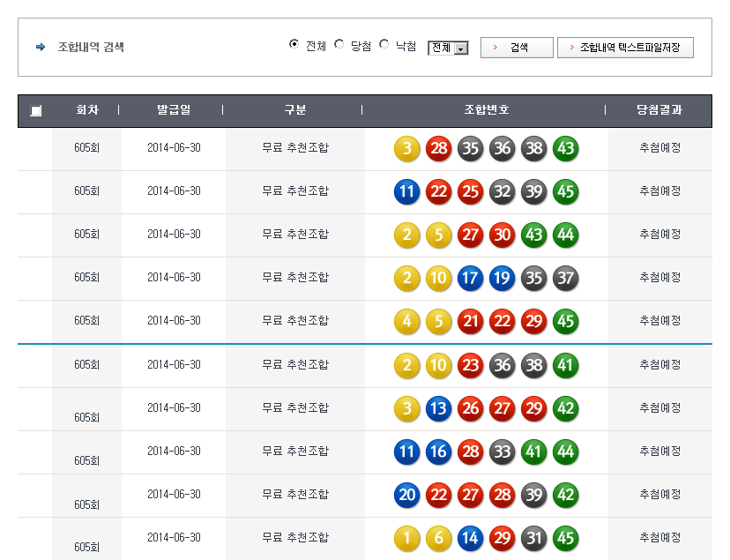Click the blue number 20 lottery ball
The image size is (730, 560).
[406, 495]
